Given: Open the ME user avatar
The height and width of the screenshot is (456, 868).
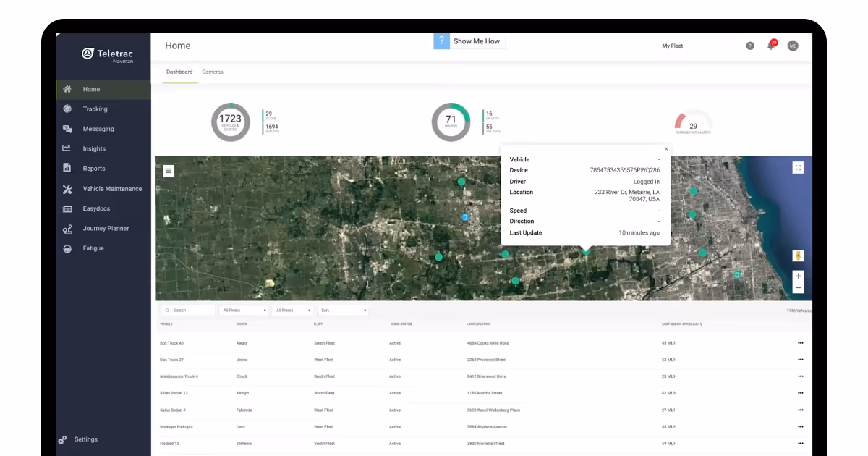Looking at the screenshot, I should coord(793,46).
